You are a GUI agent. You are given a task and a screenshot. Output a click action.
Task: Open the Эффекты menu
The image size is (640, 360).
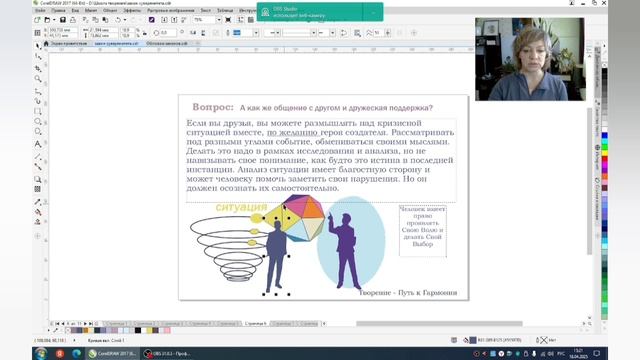tap(132, 10)
